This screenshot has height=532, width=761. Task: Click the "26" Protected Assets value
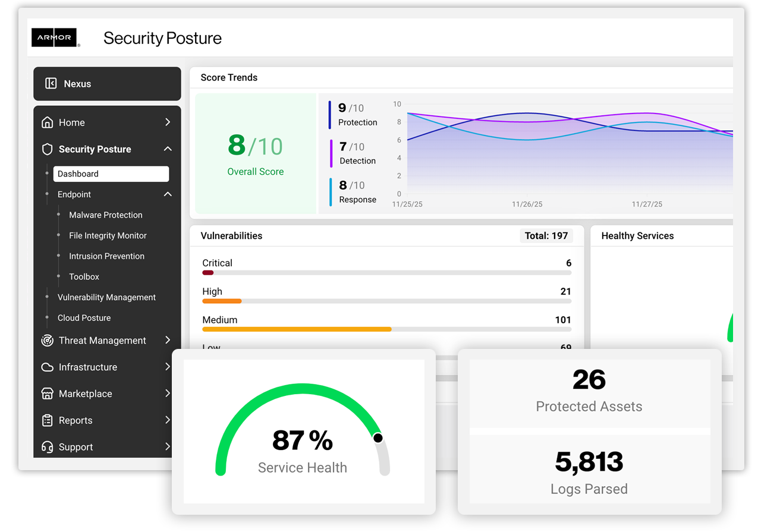pyautogui.click(x=589, y=380)
